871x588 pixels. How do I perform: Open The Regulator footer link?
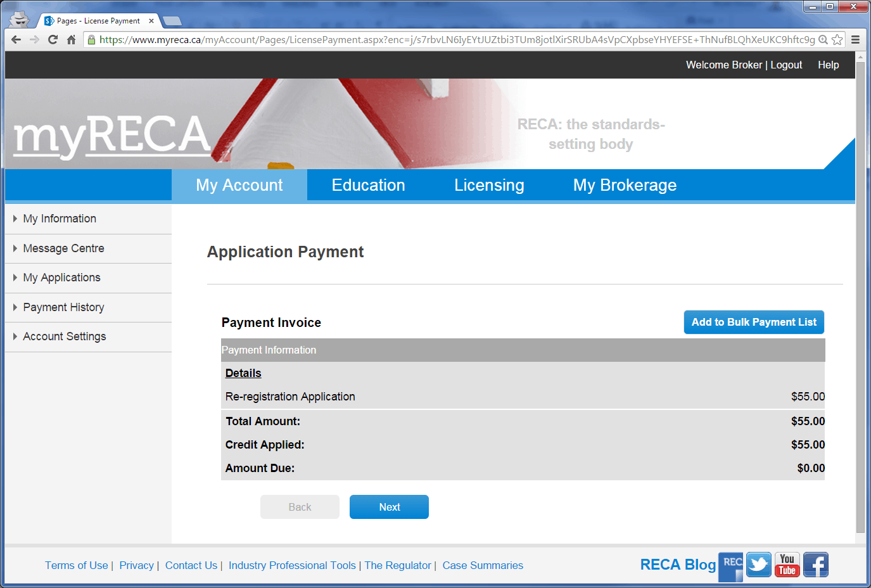(398, 565)
